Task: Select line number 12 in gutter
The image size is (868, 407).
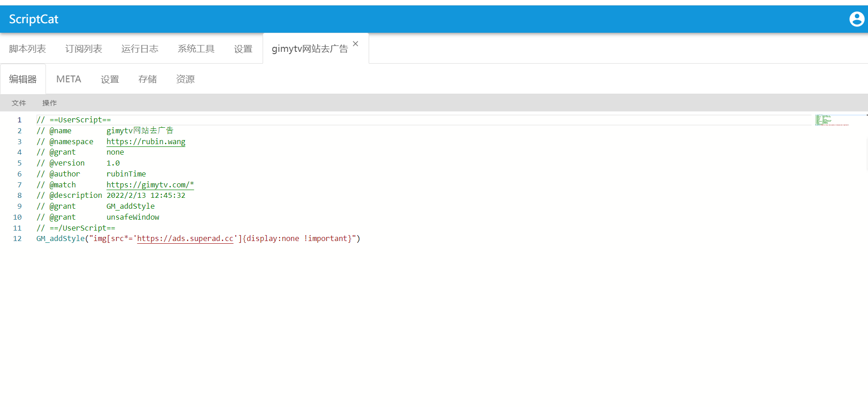Action: [x=17, y=239]
